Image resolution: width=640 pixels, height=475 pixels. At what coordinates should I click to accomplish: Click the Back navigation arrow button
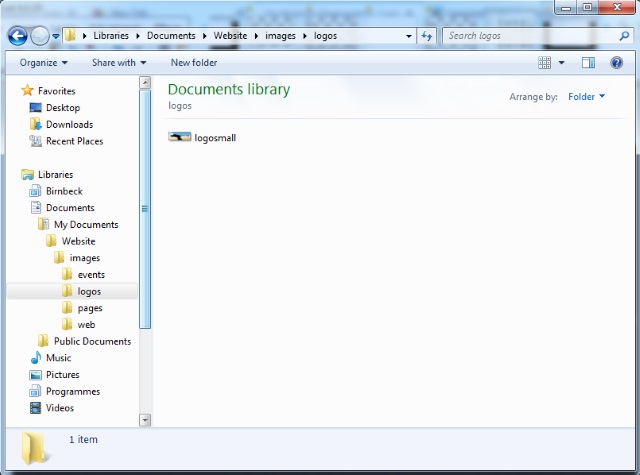[17, 36]
